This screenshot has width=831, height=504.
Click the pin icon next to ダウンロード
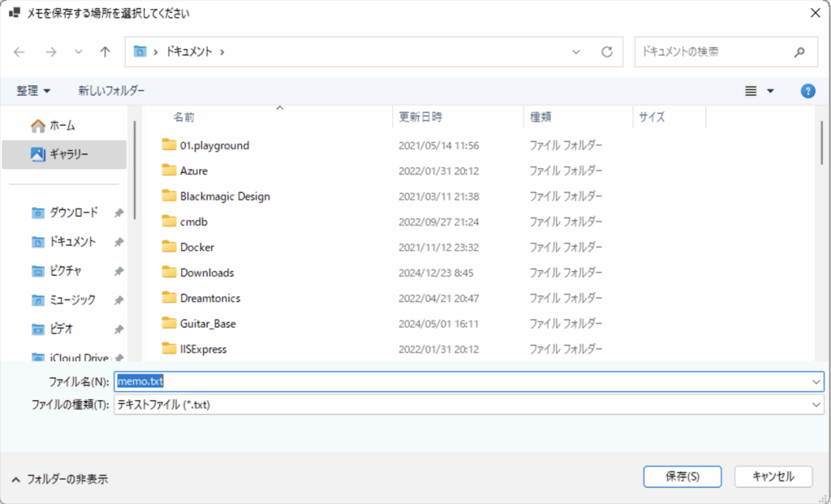click(118, 213)
